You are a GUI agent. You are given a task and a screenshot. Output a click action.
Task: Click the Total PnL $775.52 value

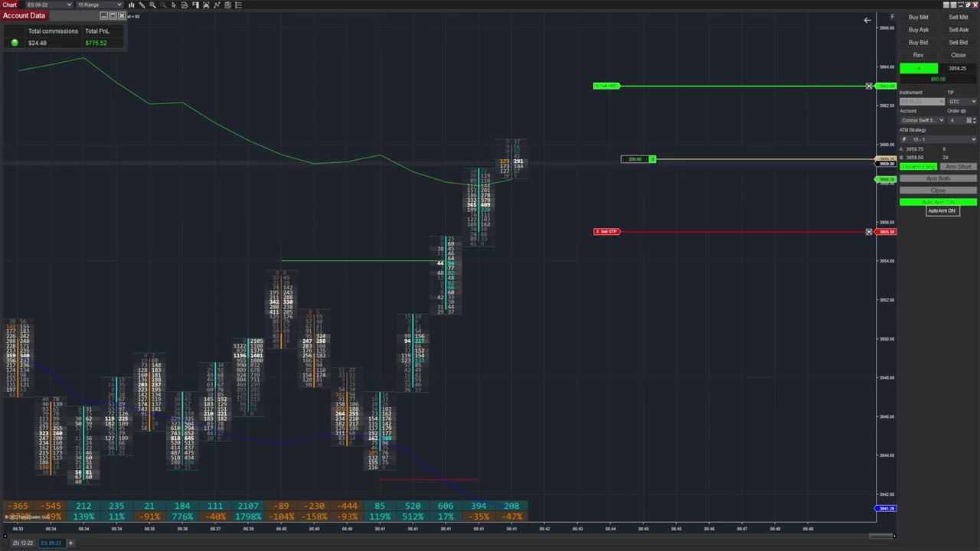coord(96,43)
